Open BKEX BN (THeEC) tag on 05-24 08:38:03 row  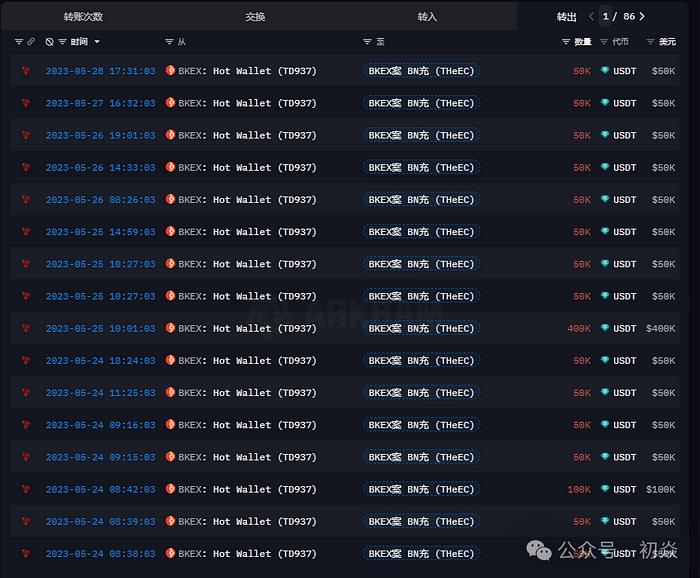click(x=421, y=553)
